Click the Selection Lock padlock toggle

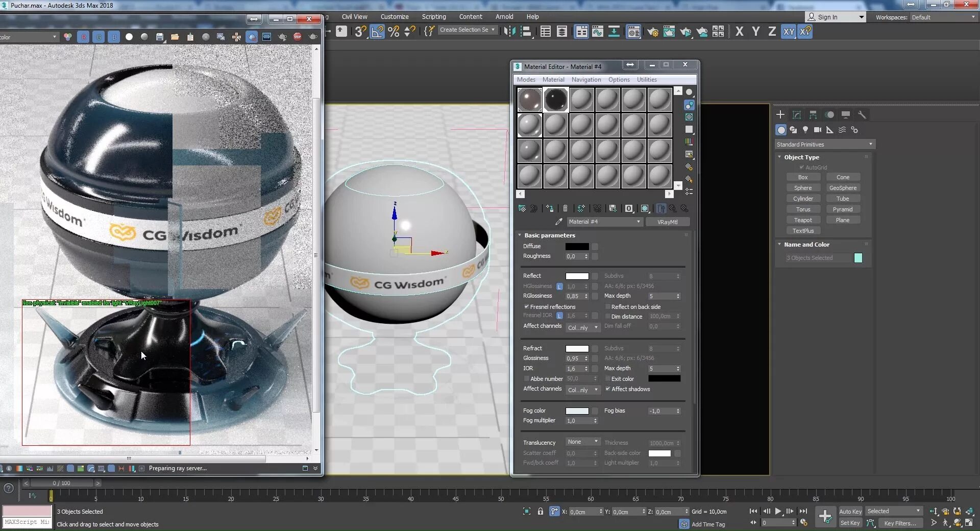coord(541,511)
